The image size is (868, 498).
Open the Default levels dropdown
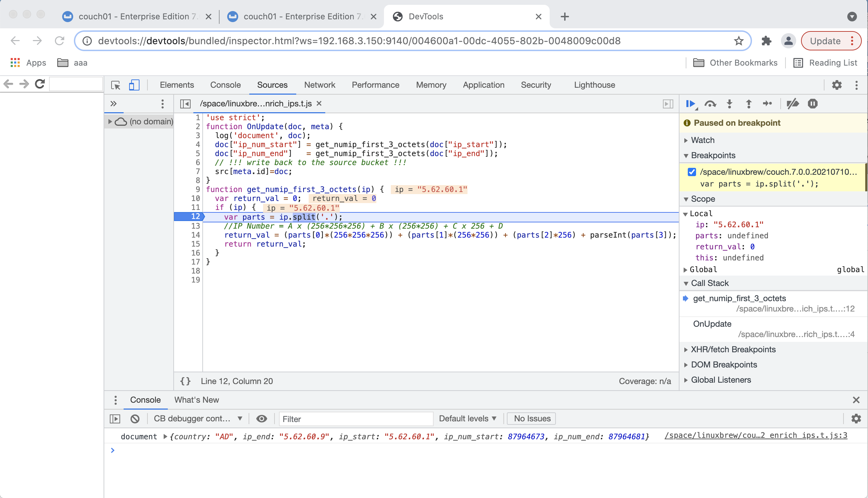[467, 418]
